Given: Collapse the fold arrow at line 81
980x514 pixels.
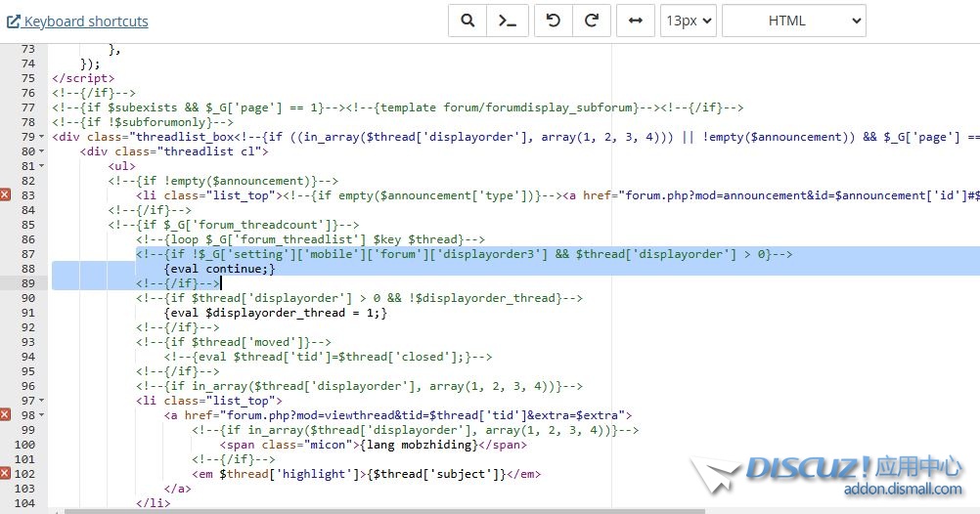Looking at the screenshot, I should pos(42,166).
